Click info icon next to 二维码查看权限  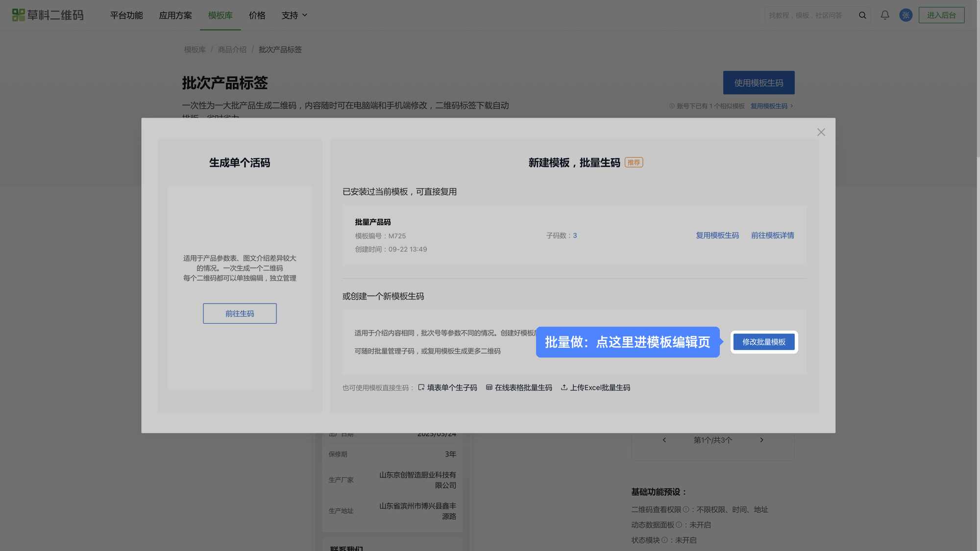(686, 509)
